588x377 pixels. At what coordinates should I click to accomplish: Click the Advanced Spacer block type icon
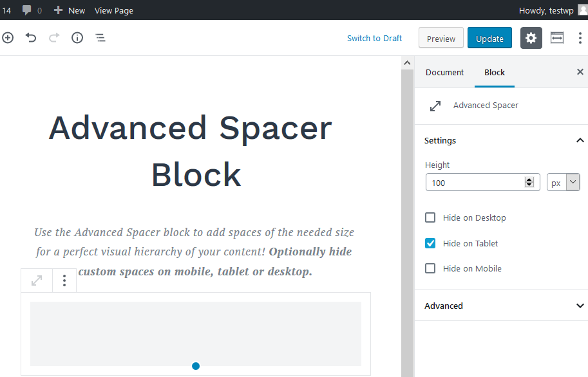37,280
